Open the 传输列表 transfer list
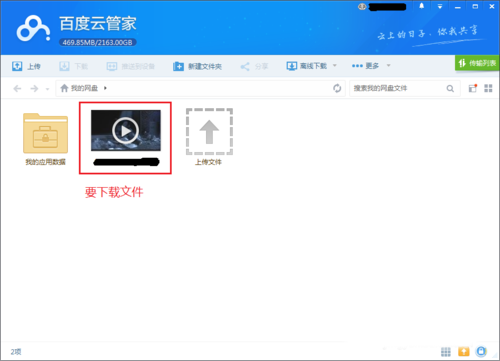The image size is (500, 361). (477, 63)
